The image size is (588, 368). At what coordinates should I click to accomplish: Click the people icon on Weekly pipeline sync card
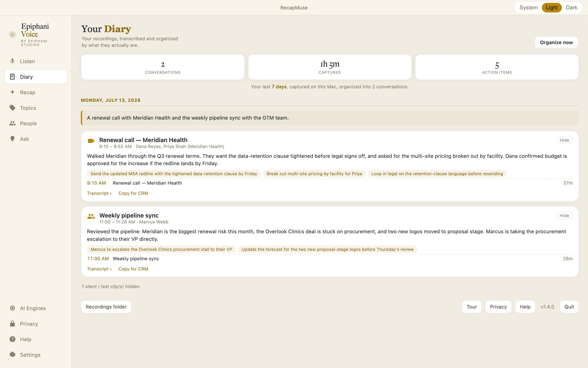point(91,216)
